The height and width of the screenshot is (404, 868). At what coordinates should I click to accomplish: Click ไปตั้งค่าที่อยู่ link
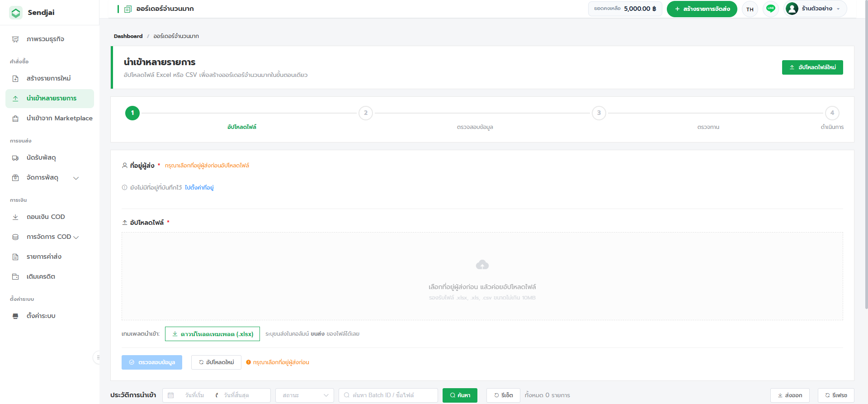[199, 188]
